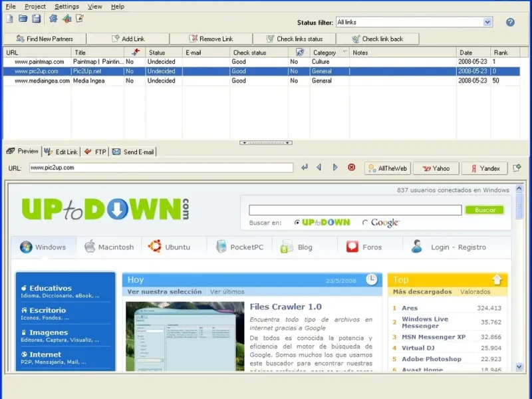This screenshot has width=532, height=399.
Task: Switch to the Edit Link tab
Action: (61, 152)
